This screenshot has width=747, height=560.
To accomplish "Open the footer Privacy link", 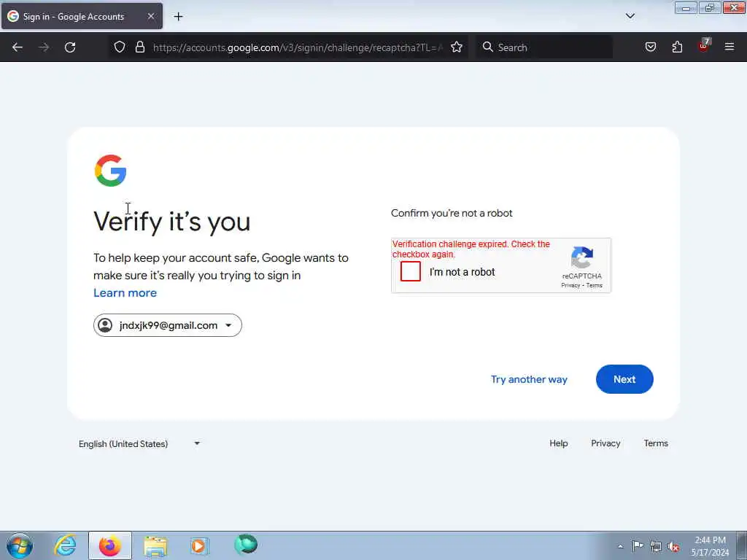I will [605, 443].
